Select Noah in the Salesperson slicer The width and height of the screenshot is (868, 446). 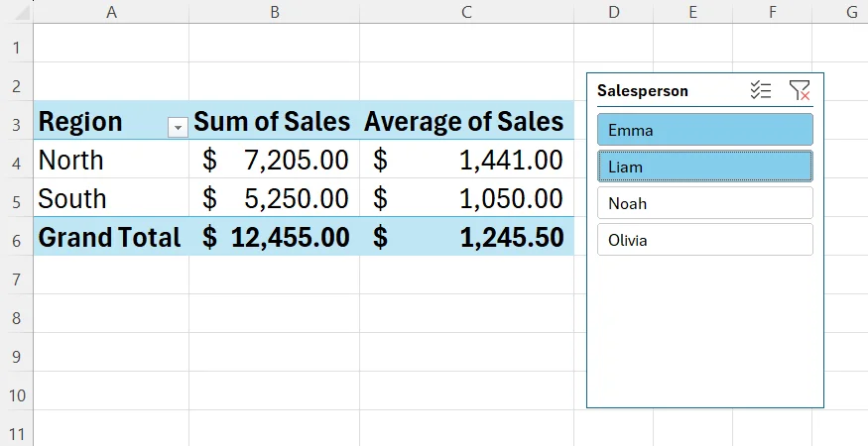click(x=705, y=203)
